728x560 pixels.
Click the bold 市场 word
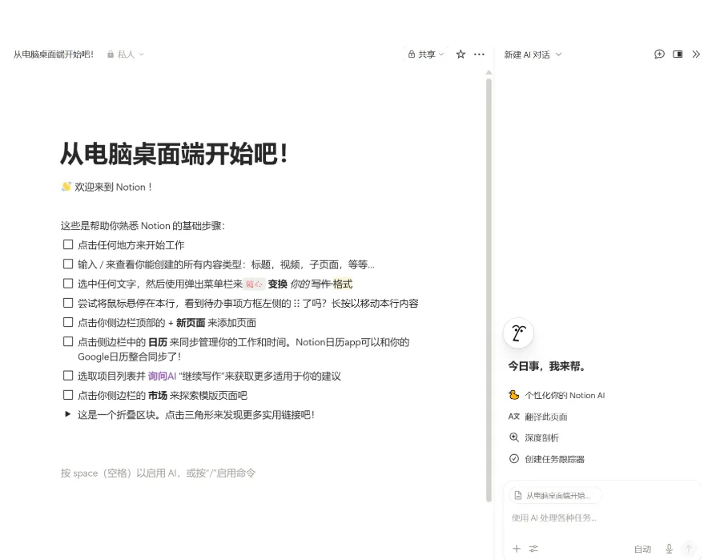point(158,396)
